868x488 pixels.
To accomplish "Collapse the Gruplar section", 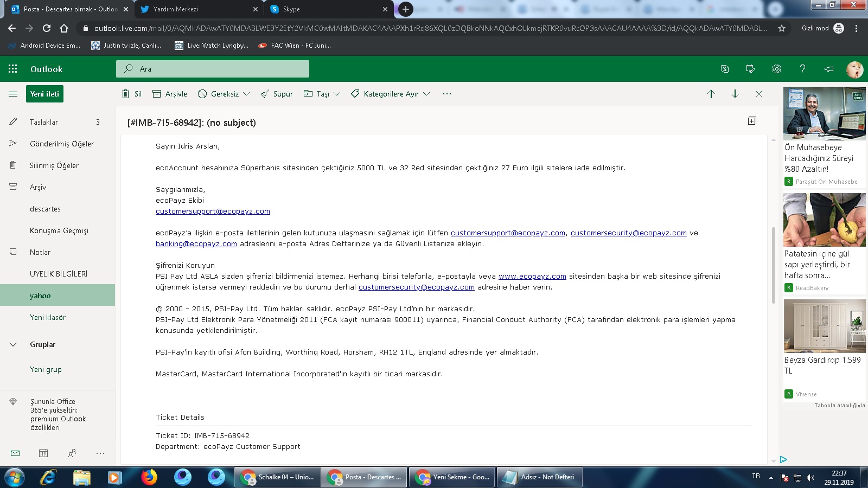I will pyautogui.click(x=13, y=344).
